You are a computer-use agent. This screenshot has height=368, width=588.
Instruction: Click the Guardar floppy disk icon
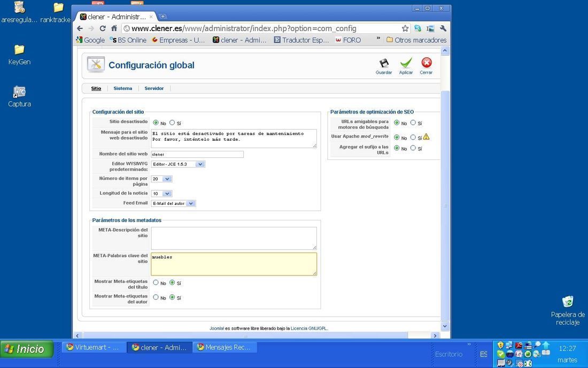click(x=384, y=63)
